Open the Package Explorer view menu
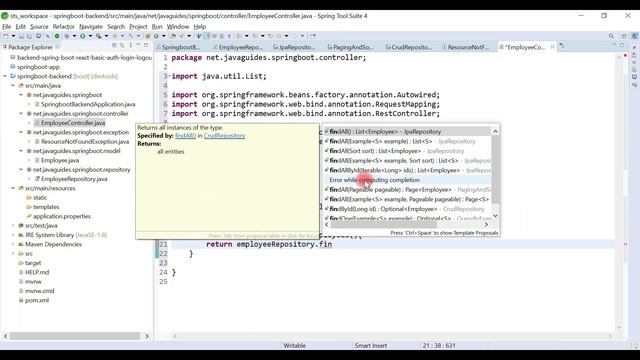The width and height of the screenshot is (640, 360). (x=131, y=45)
